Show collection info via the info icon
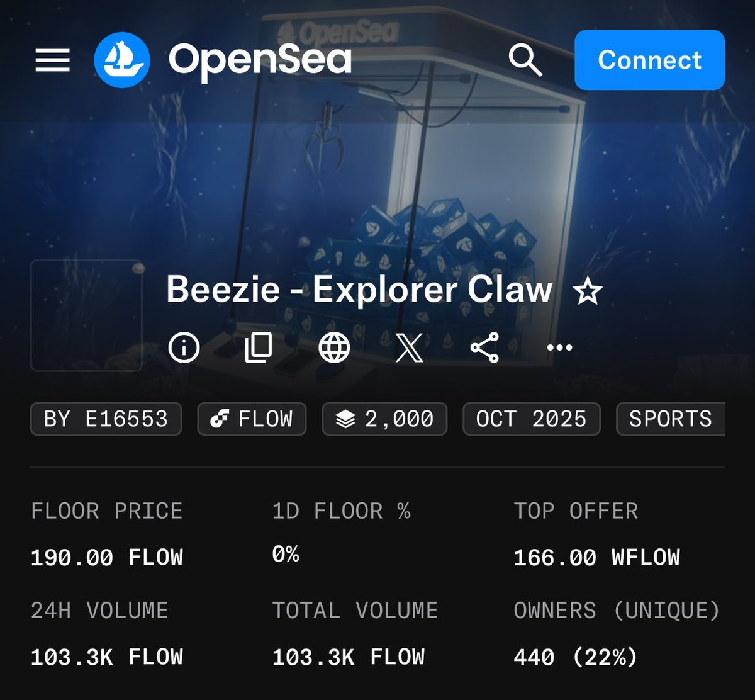The image size is (755, 700). click(x=184, y=347)
